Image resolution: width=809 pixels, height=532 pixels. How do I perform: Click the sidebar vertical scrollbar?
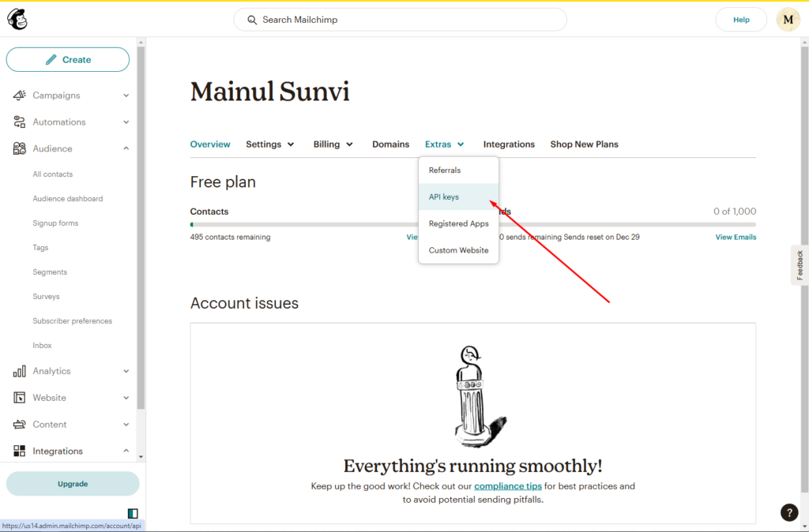click(141, 228)
